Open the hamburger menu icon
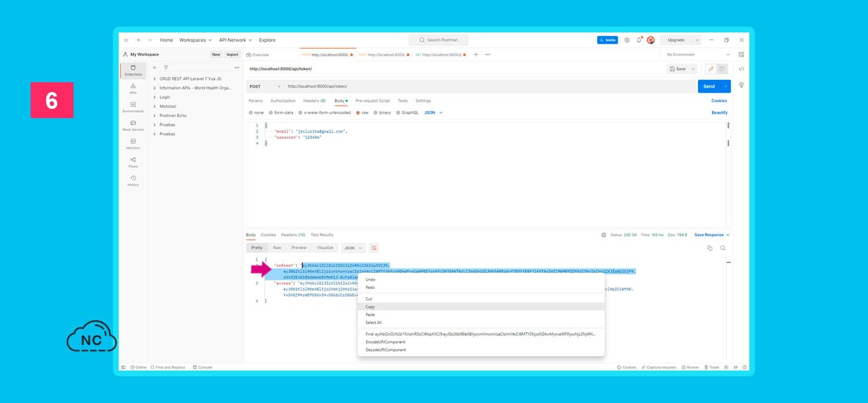This screenshot has width=868, height=403. tap(126, 40)
